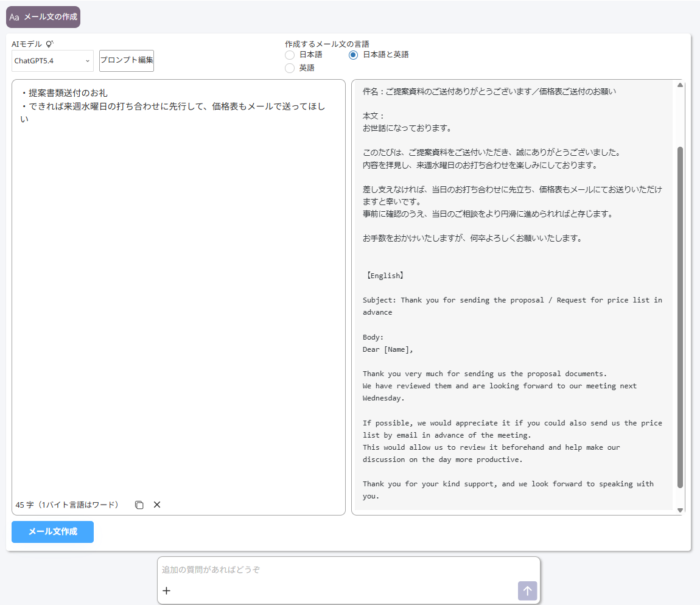Clear the input text with the X icon
700x605 pixels.
[x=157, y=505]
